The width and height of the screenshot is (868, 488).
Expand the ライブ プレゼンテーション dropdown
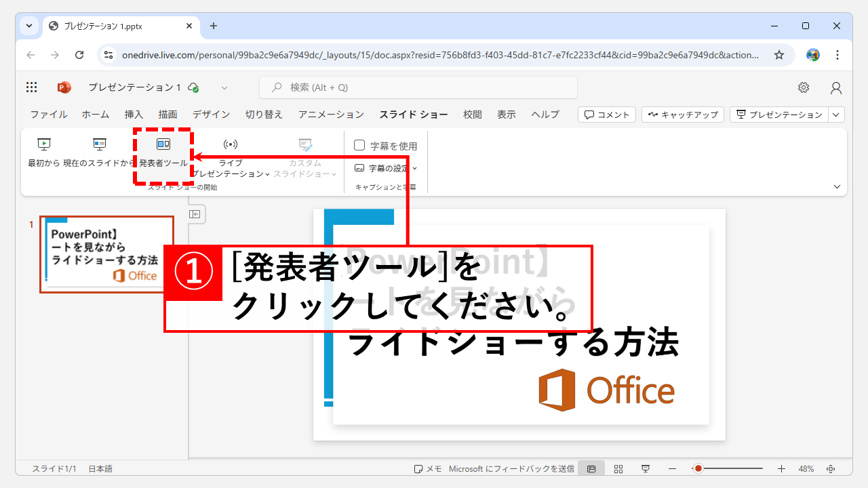[267, 174]
